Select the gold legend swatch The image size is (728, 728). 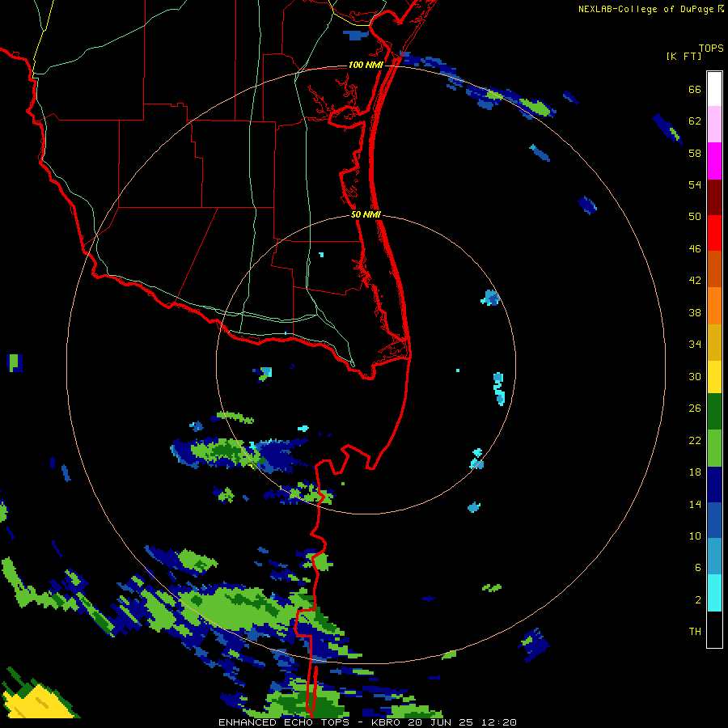coord(714,342)
